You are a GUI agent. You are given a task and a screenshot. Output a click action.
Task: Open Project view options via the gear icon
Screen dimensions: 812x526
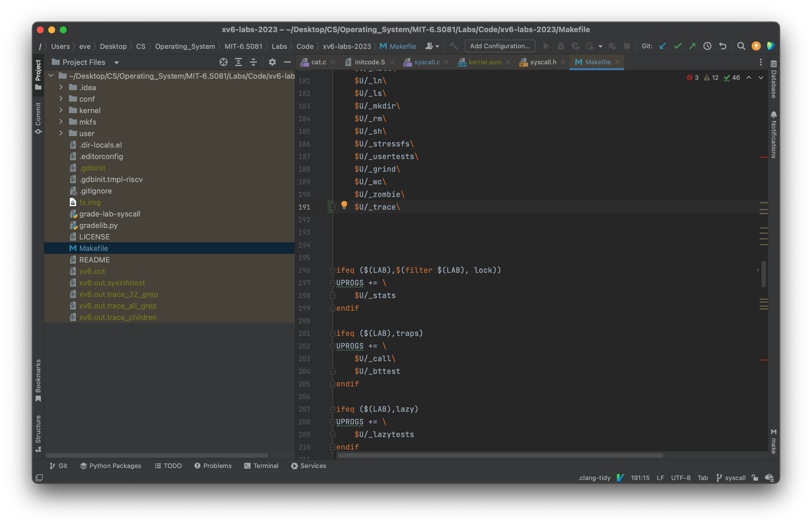click(x=272, y=62)
